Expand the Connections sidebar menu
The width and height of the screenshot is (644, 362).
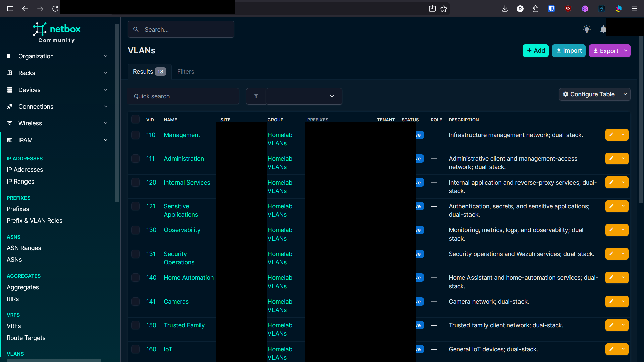57,107
